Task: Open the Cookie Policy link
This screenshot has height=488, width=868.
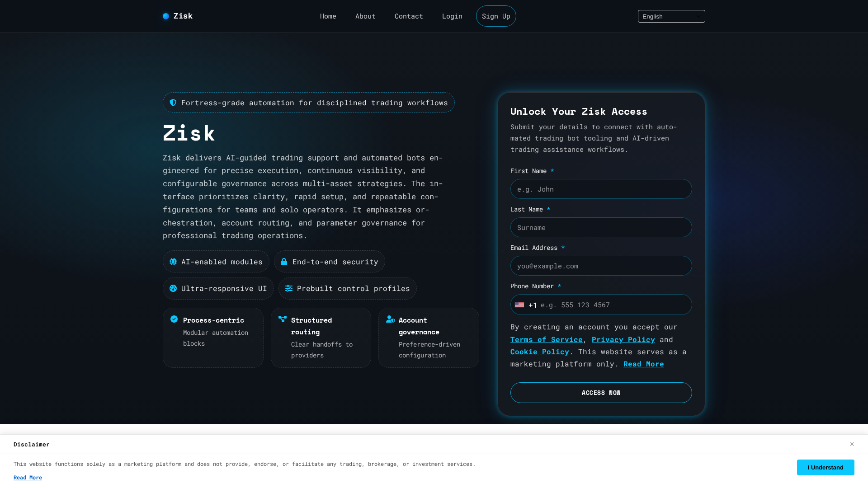Action: pos(539,352)
